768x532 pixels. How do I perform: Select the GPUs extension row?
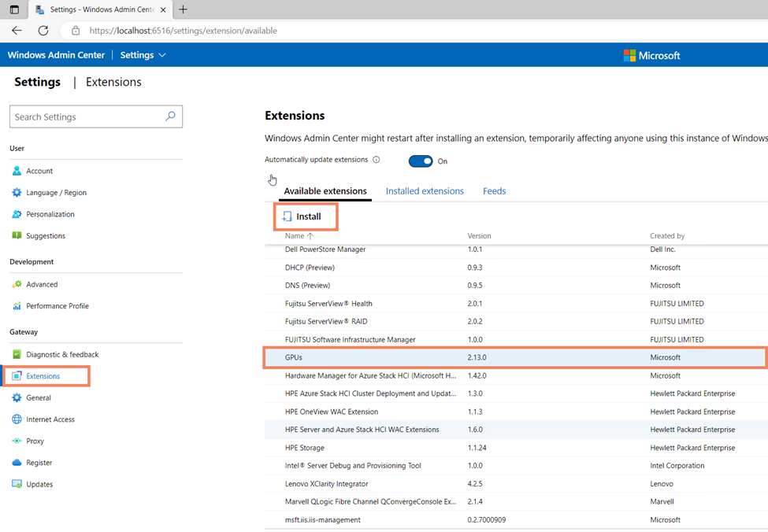point(516,357)
